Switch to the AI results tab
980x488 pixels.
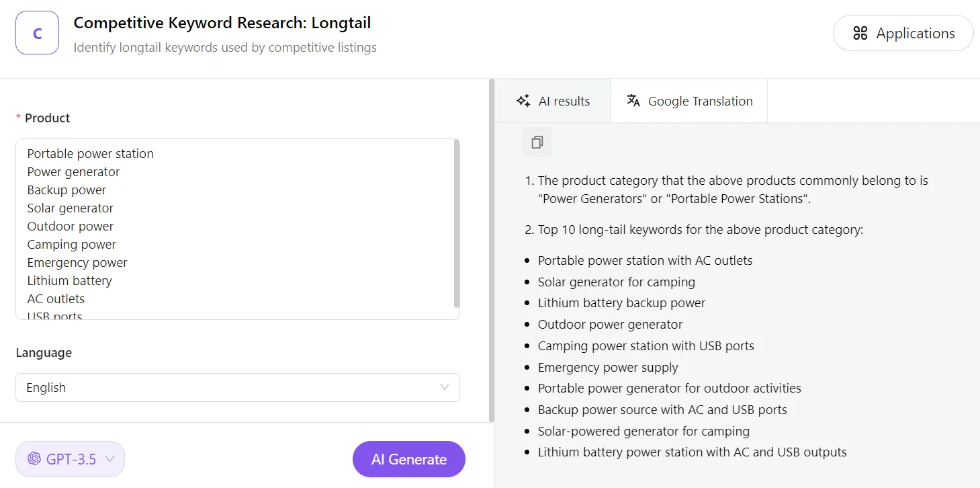coord(553,101)
